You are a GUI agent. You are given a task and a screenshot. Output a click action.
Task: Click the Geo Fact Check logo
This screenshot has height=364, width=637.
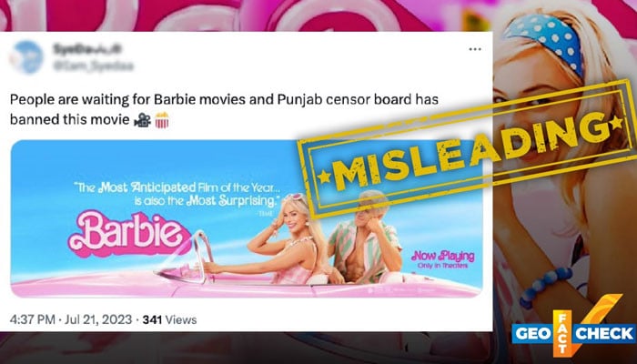click(572, 326)
